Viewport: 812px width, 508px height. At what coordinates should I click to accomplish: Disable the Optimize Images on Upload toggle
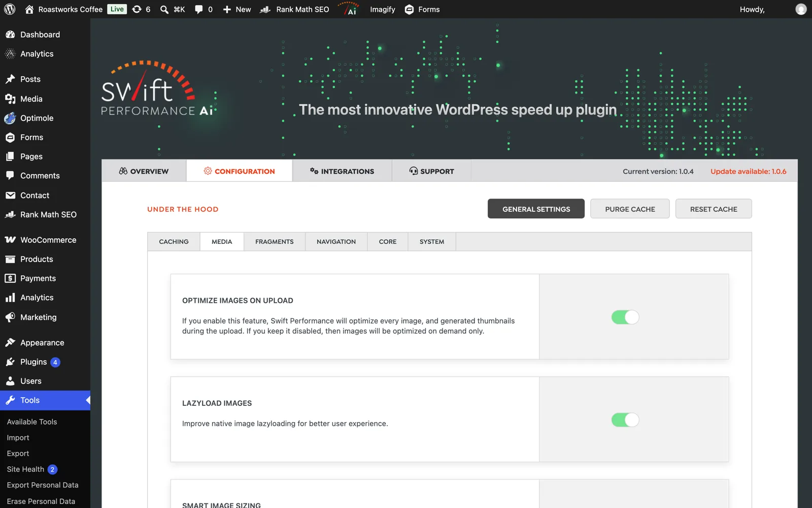pyautogui.click(x=625, y=317)
